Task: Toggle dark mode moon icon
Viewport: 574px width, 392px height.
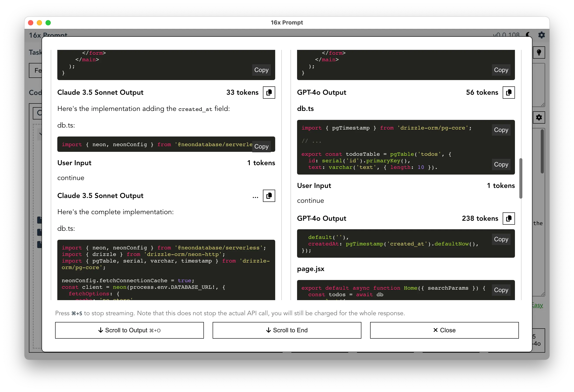Action: pos(528,35)
